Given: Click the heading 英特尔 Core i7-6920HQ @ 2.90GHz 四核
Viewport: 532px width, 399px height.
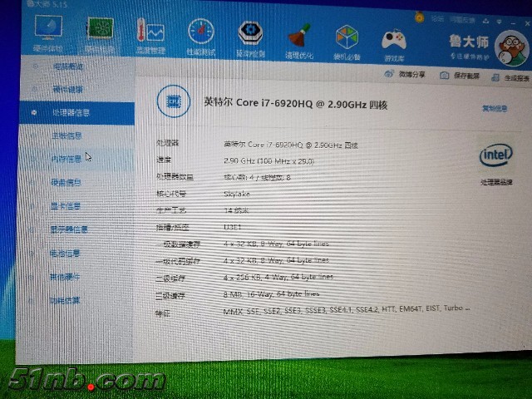Looking at the screenshot, I should coord(296,103).
